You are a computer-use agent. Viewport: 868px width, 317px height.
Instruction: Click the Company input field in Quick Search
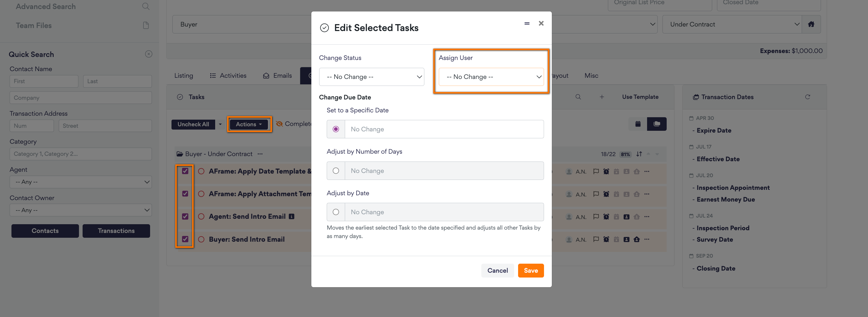[80, 97]
